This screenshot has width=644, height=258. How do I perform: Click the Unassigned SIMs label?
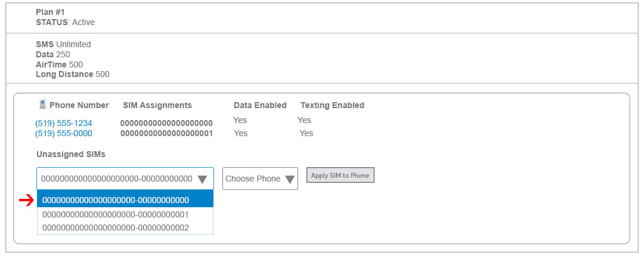(71, 154)
